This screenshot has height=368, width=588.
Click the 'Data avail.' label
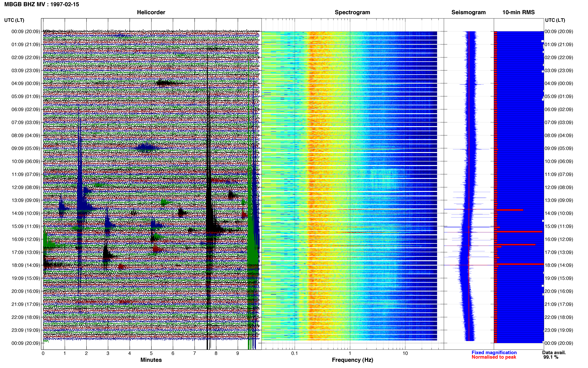pyautogui.click(x=554, y=353)
